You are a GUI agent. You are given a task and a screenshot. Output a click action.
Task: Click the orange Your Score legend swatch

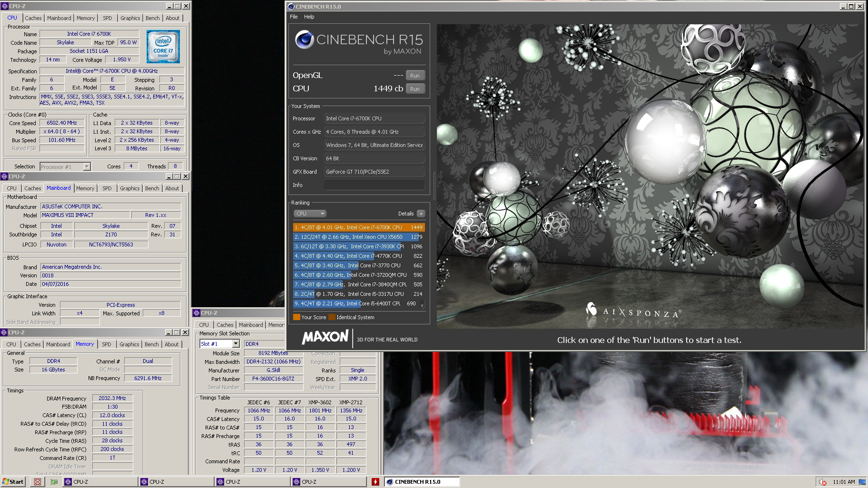click(x=296, y=317)
